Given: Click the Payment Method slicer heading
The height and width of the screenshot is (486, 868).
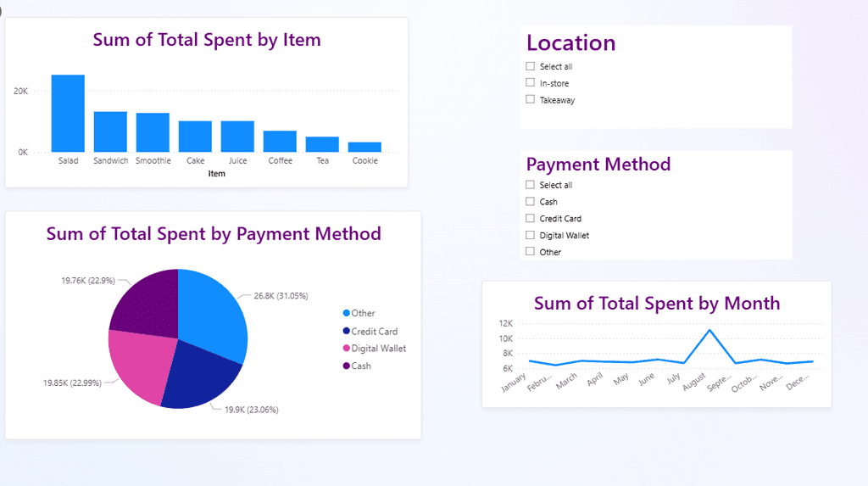Looking at the screenshot, I should pyautogui.click(x=598, y=164).
